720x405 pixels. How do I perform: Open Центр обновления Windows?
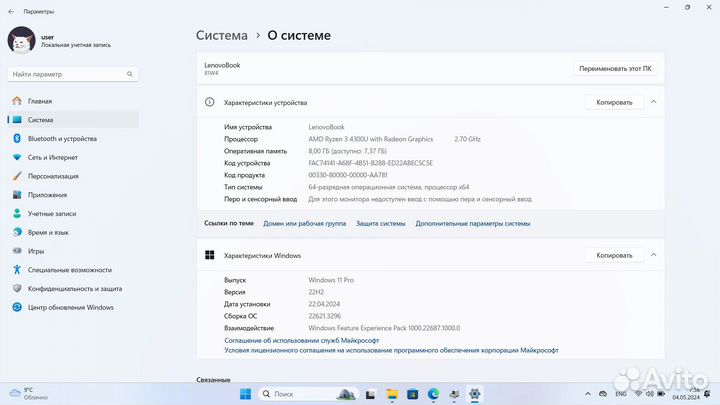[x=73, y=308]
